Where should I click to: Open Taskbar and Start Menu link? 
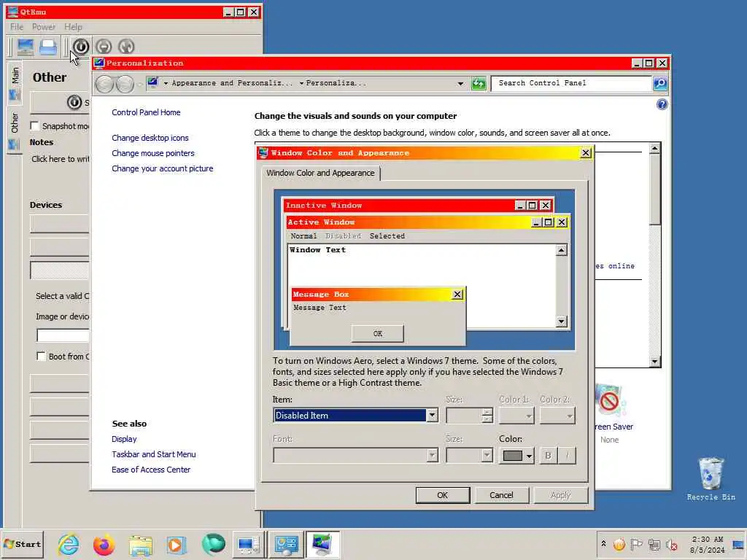153,454
